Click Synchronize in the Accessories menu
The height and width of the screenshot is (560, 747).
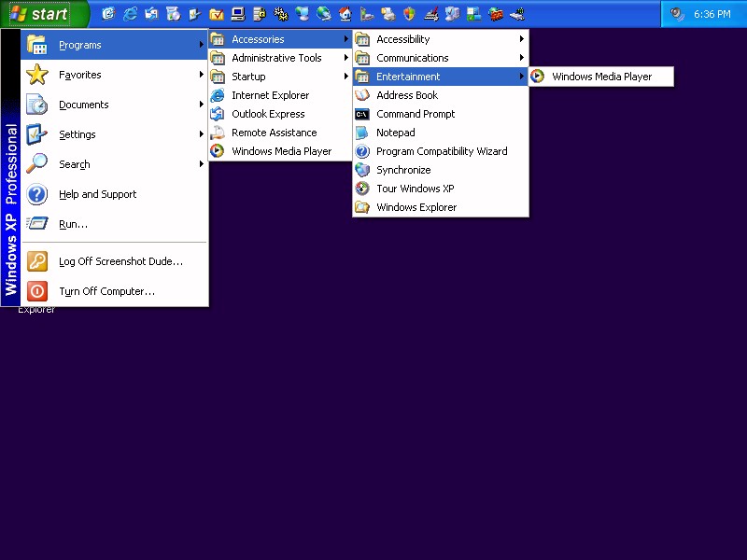403,170
